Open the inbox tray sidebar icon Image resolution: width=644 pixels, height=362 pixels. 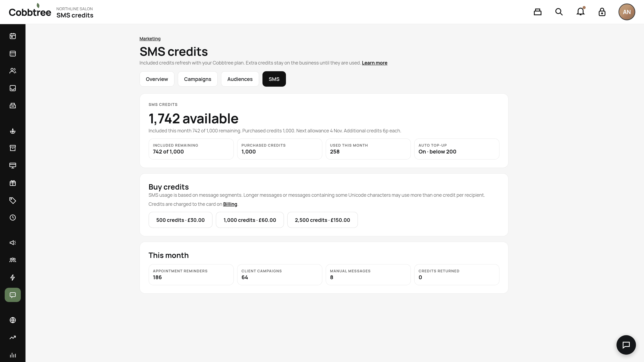coord(13,88)
